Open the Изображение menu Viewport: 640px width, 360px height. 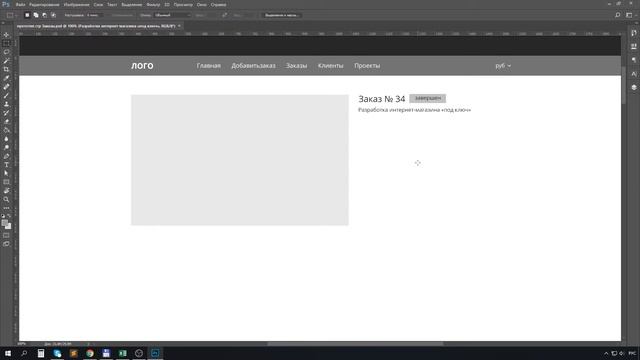point(76,4)
